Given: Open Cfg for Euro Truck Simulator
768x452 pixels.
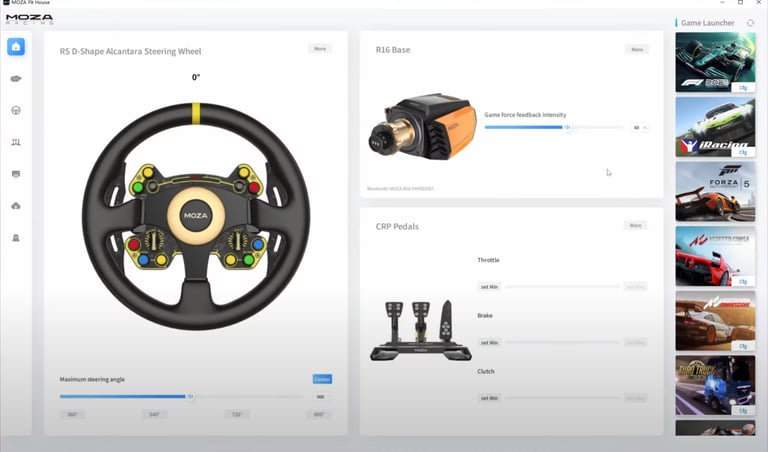Looking at the screenshot, I should pyautogui.click(x=743, y=411).
